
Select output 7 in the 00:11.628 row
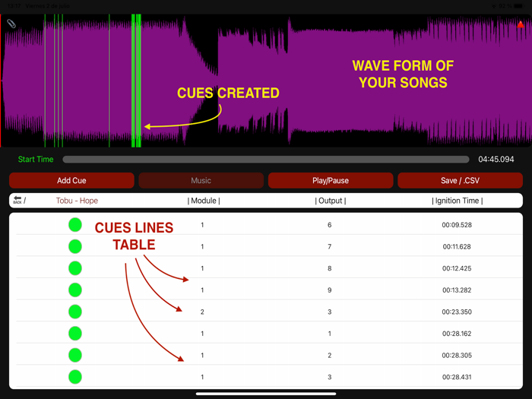point(329,247)
